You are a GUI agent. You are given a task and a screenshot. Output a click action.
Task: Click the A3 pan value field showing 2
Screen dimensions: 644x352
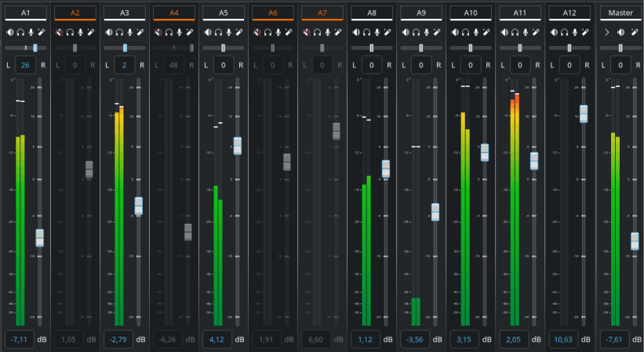(x=125, y=65)
